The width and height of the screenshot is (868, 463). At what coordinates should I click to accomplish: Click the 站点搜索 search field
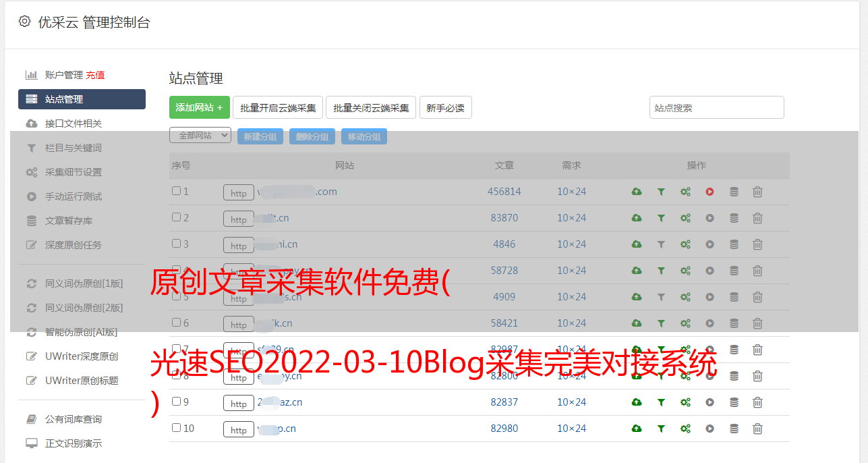[x=717, y=107]
